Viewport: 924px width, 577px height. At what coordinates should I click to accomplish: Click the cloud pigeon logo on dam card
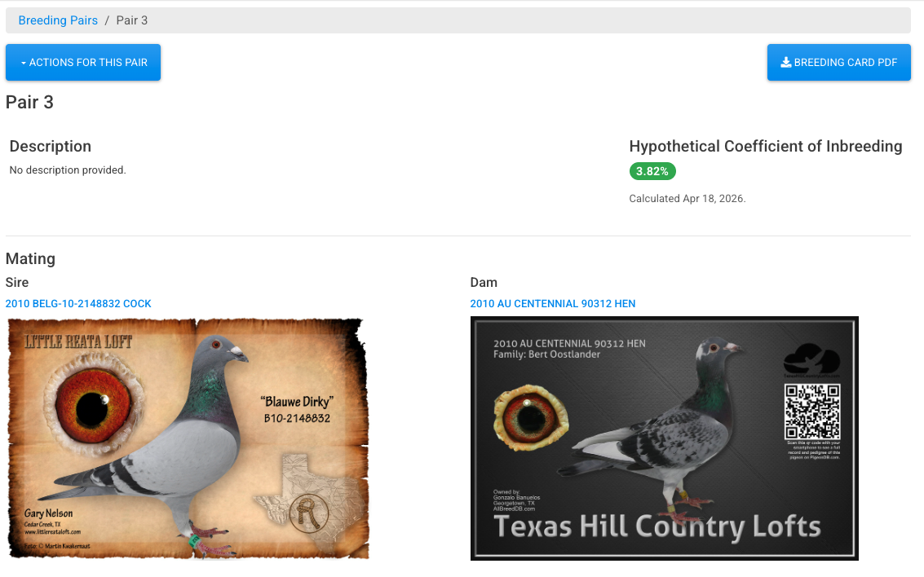811,360
